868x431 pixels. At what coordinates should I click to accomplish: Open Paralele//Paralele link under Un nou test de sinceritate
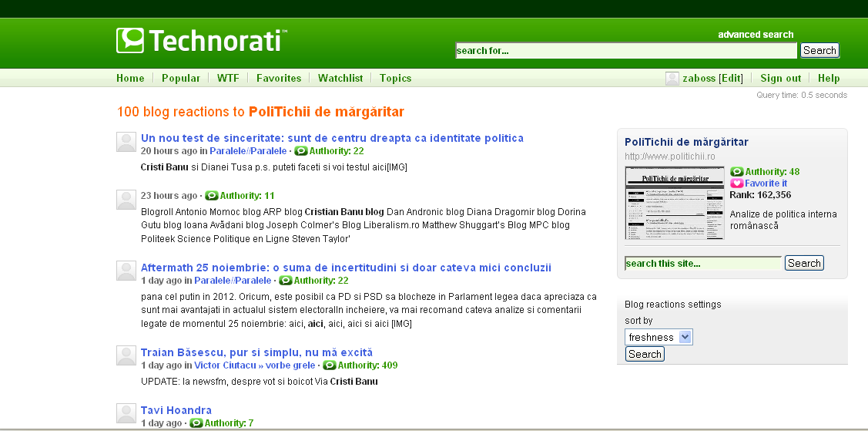(x=248, y=150)
